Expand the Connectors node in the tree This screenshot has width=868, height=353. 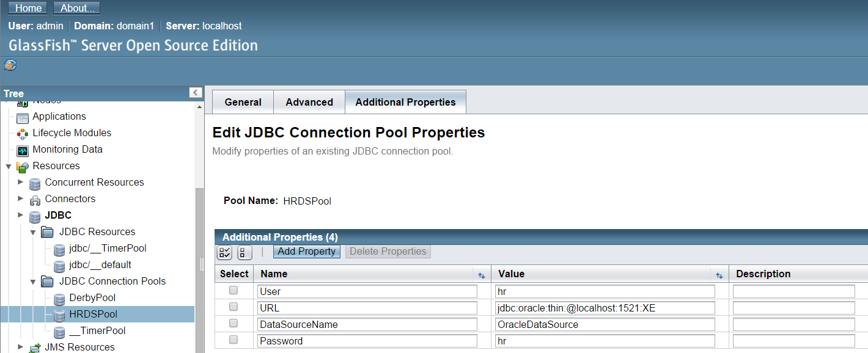20,198
